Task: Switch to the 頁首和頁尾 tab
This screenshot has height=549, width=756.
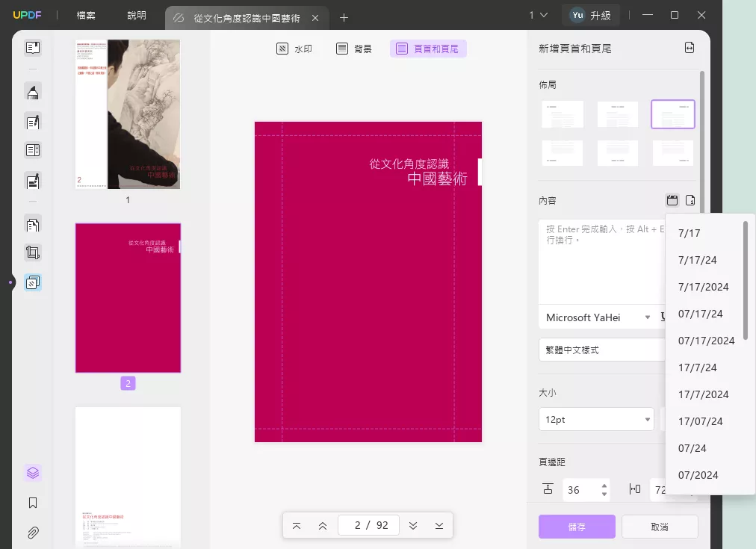Action: [428, 49]
